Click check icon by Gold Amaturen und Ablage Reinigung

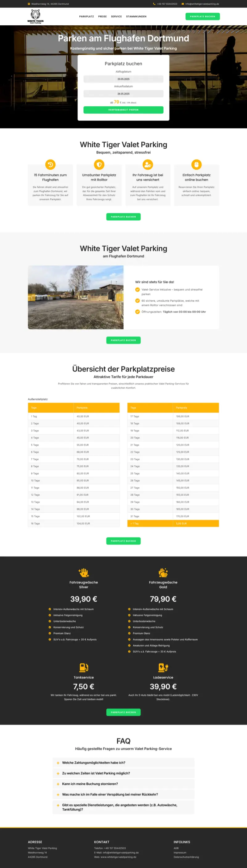(x=129, y=645)
